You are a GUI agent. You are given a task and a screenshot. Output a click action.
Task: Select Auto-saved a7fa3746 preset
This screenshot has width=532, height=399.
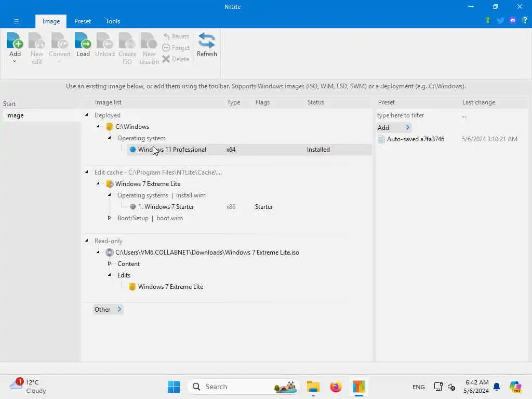[x=415, y=139]
